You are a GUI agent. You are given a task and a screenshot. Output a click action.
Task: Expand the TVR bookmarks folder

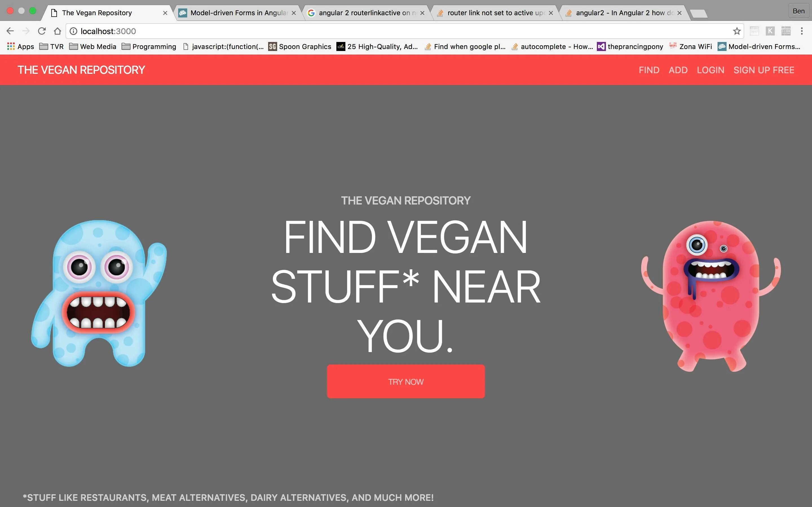point(51,46)
